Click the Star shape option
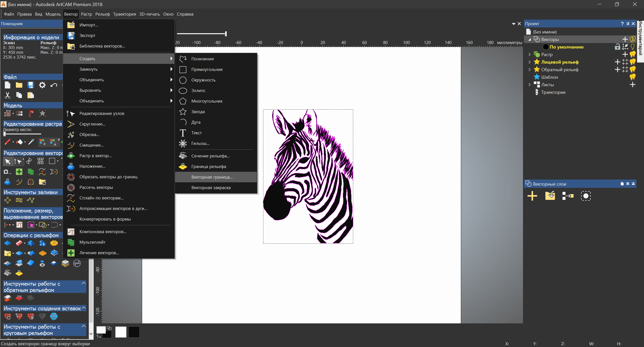Viewport: 644px width, 347px height. [x=198, y=112]
